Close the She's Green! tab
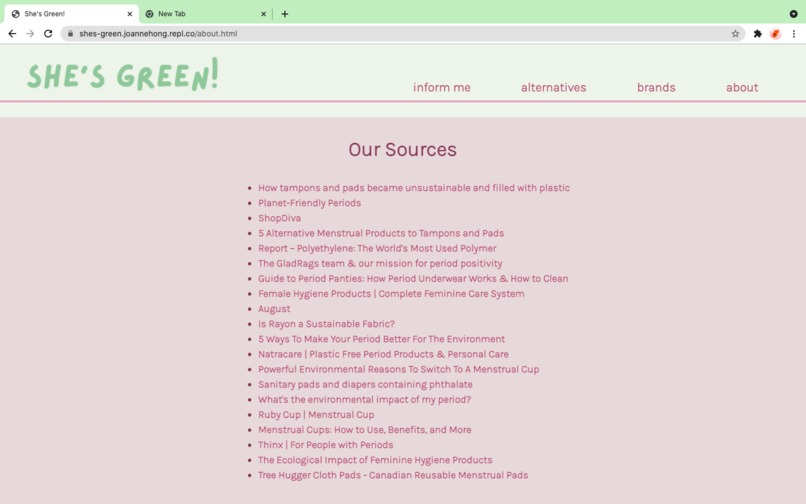The width and height of the screenshot is (806, 504). pyautogui.click(x=130, y=14)
